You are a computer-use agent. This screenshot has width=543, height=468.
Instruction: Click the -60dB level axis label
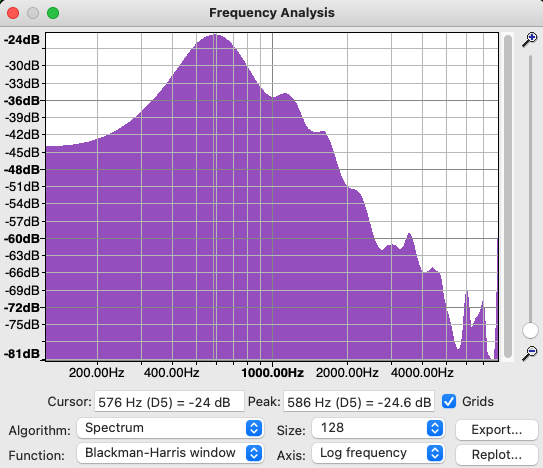(x=22, y=239)
